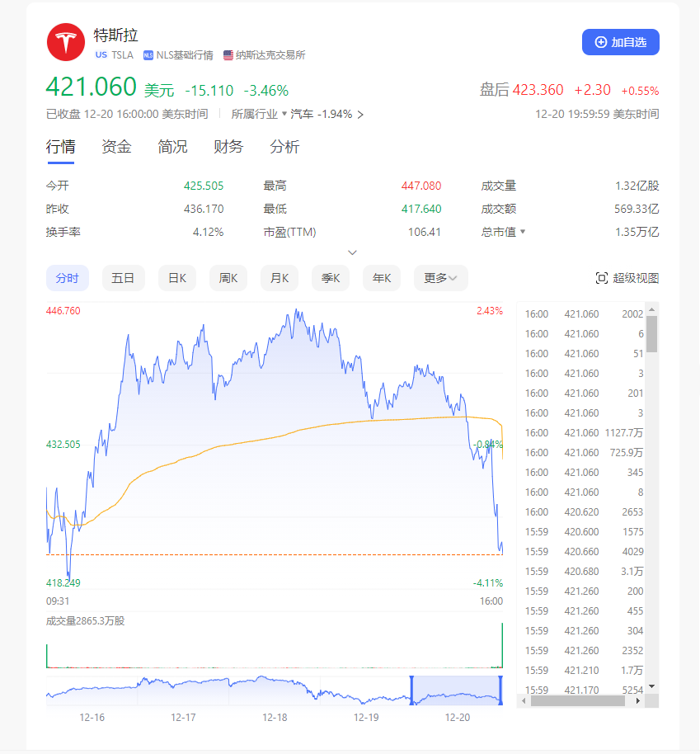Click the NLS基础行情 badge icon
Screen dimensions: 700x754
148,55
